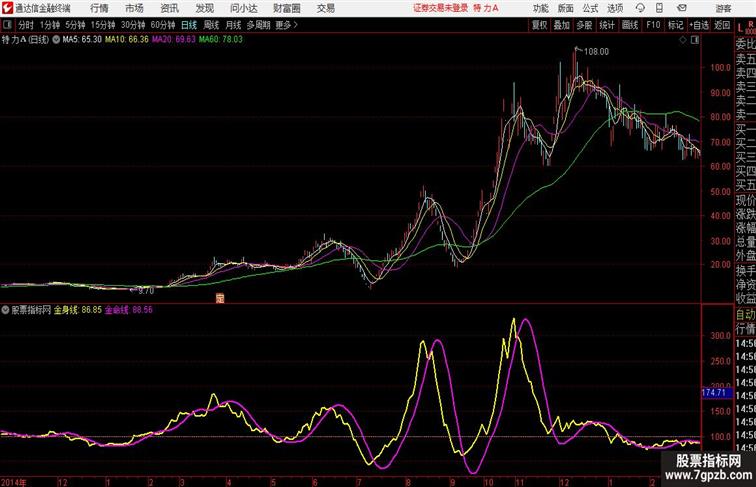This screenshot has height=487, width=756.
Task: Click the 叠加 overlay toolbar button
Action: 562,25
